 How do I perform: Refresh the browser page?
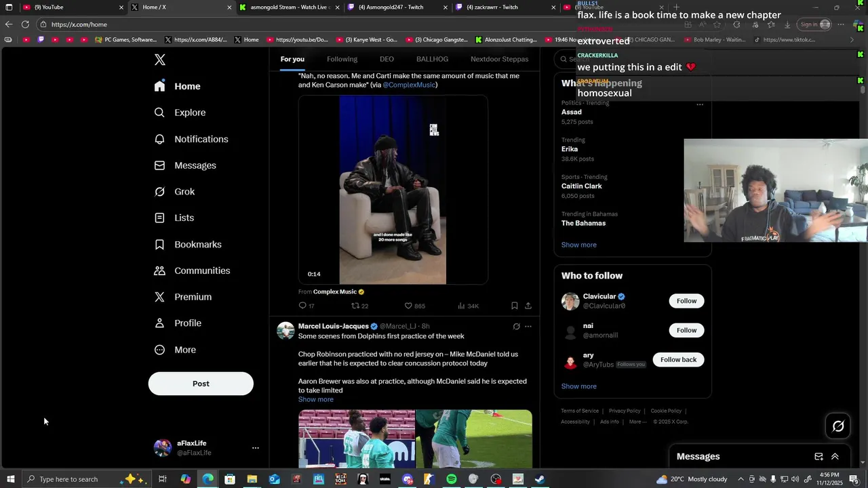25,24
